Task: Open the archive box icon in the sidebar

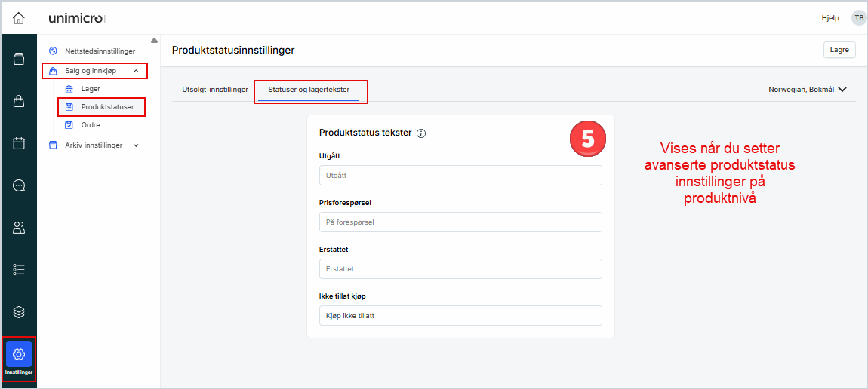Action: point(19,59)
